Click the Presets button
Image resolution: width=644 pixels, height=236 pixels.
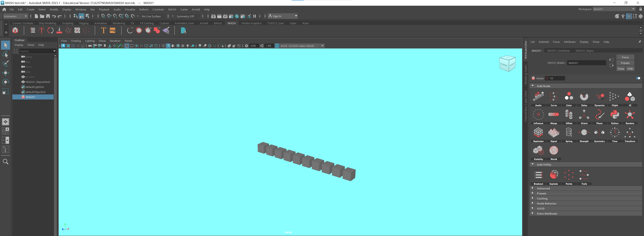point(625,63)
